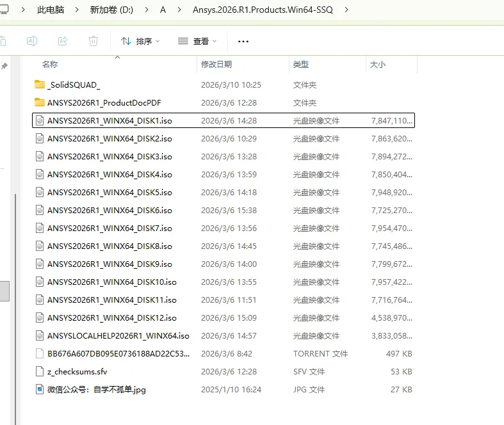The width and height of the screenshot is (504, 425).
Task: Click file name _SolidSQUAD_
Action: (74, 84)
